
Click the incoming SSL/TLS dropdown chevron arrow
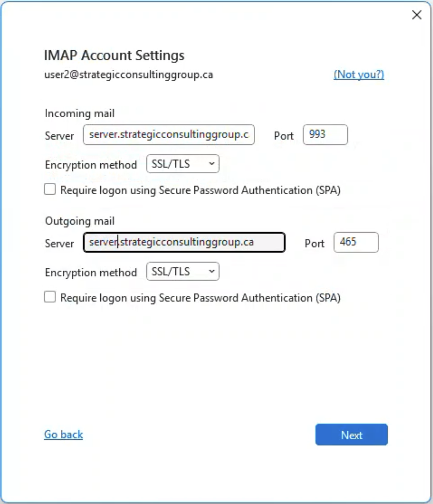(211, 164)
